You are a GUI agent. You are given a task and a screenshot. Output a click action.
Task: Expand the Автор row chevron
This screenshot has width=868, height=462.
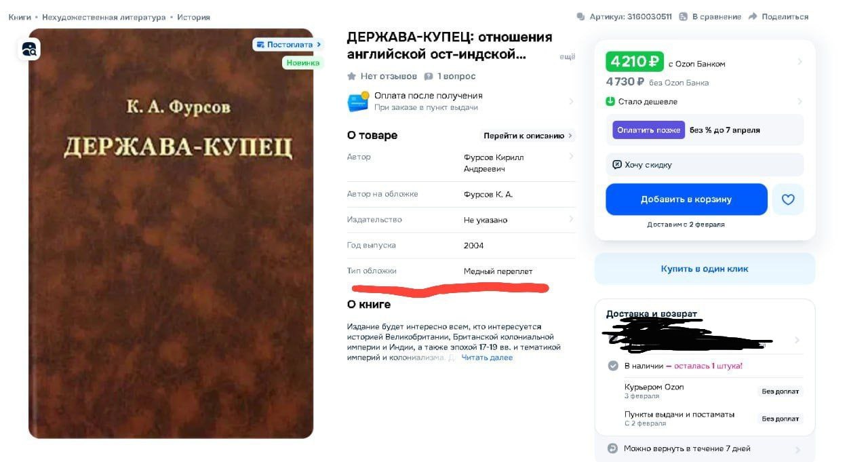571,157
